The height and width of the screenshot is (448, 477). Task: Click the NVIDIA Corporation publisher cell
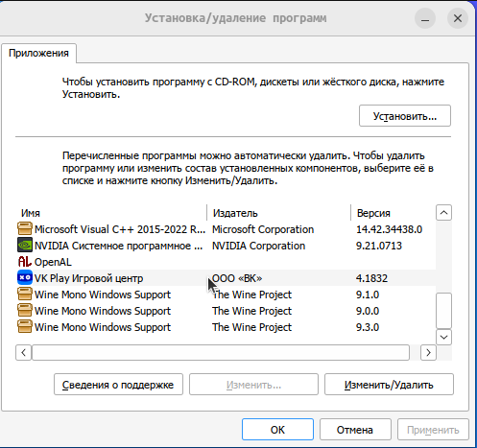[x=258, y=246]
